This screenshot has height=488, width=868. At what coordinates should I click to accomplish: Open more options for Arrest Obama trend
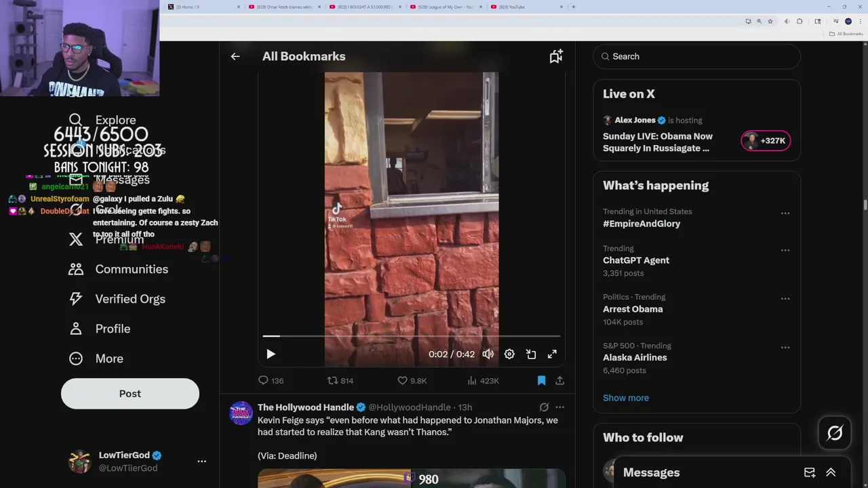[785, 299]
